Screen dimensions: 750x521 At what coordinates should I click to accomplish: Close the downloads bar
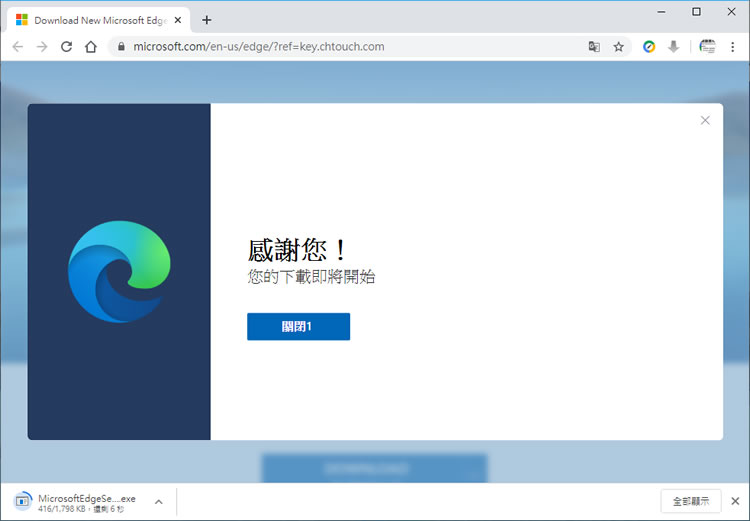click(x=735, y=501)
